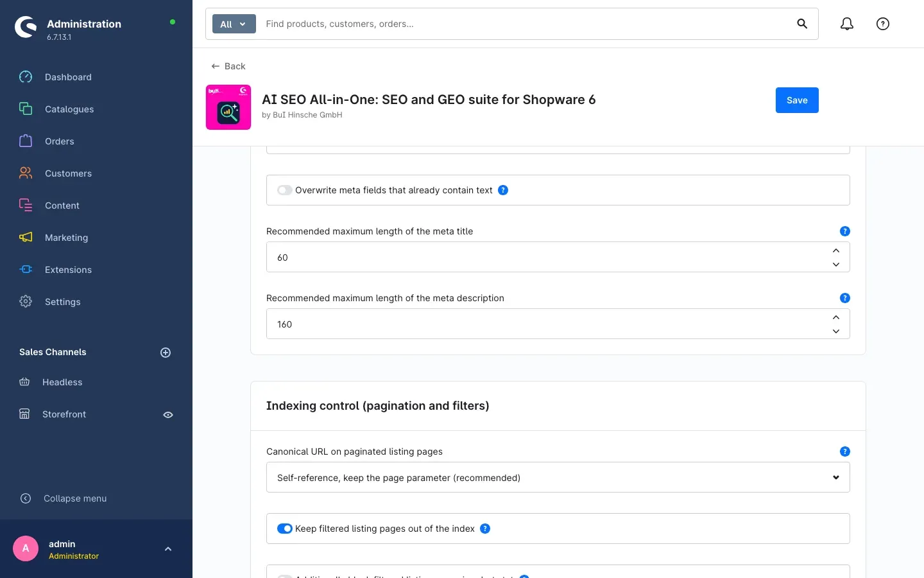Increase meta description maximum length
This screenshot has height=578, width=924.
coord(836,317)
